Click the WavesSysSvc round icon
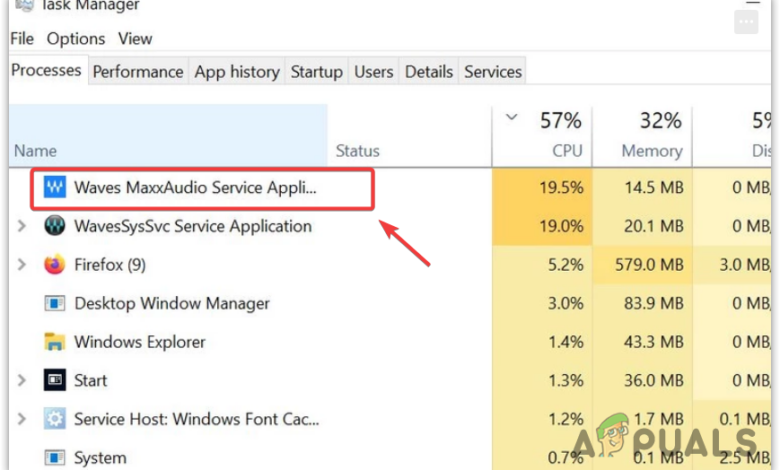This screenshot has width=780, height=470. tap(54, 226)
